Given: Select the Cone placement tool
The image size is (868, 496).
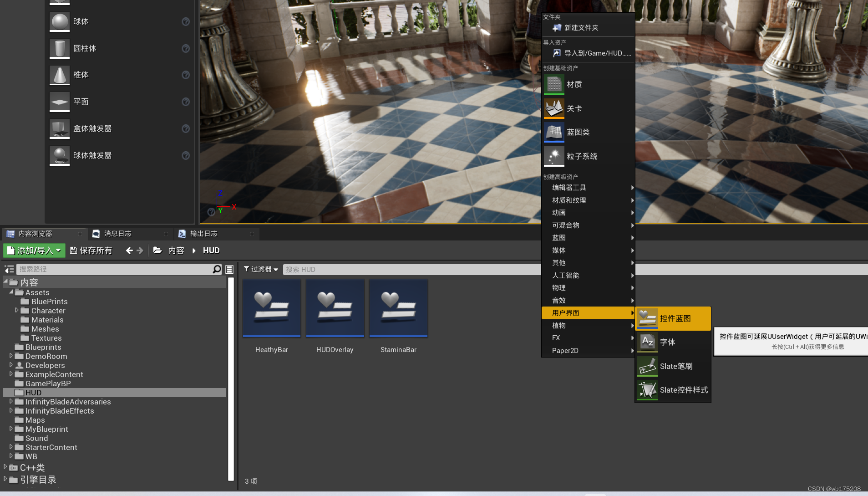Looking at the screenshot, I should coord(81,75).
